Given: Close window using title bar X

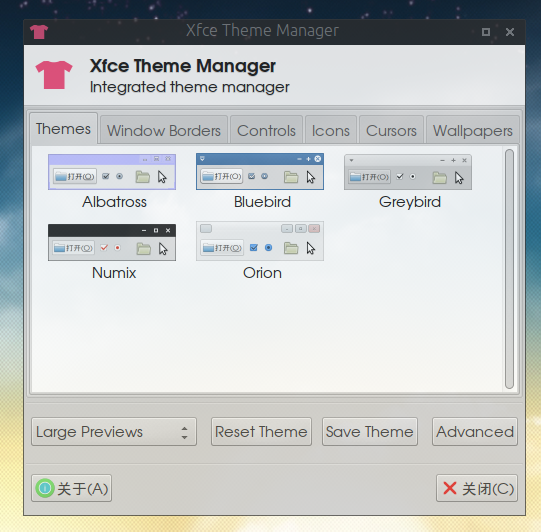Looking at the screenshot, I should pyautogui.click(x=510, y=32).
